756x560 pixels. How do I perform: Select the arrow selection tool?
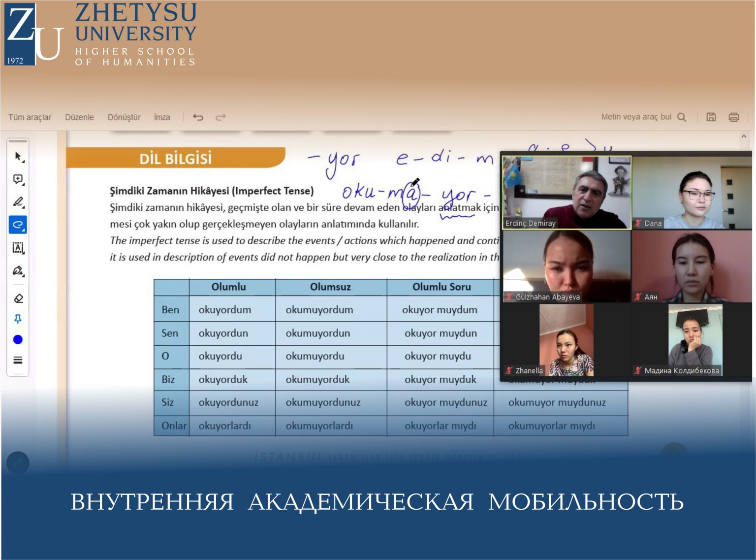tap(18, 157)
